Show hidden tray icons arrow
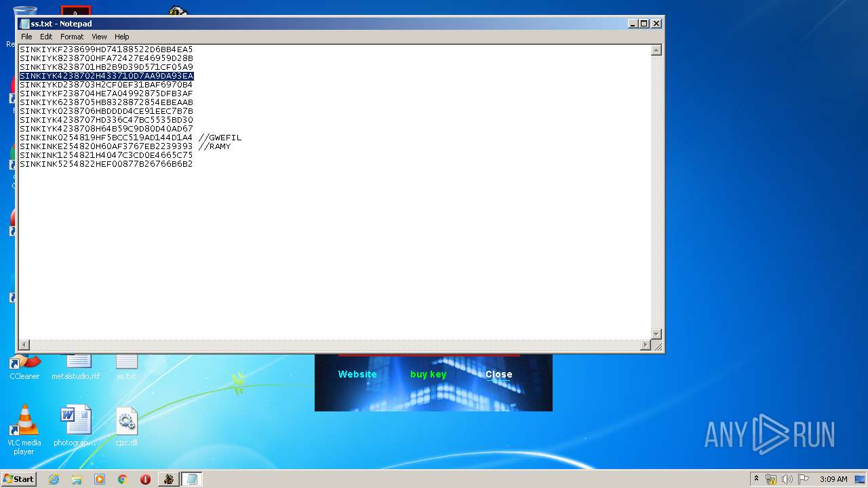Viewport: 868px width, 488px height. click(756, 479)
